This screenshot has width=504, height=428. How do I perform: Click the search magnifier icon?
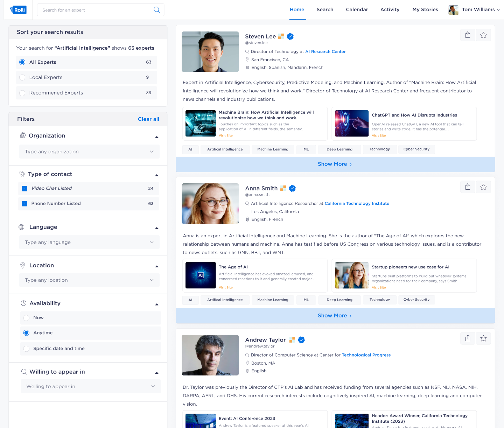coord(156,10)
